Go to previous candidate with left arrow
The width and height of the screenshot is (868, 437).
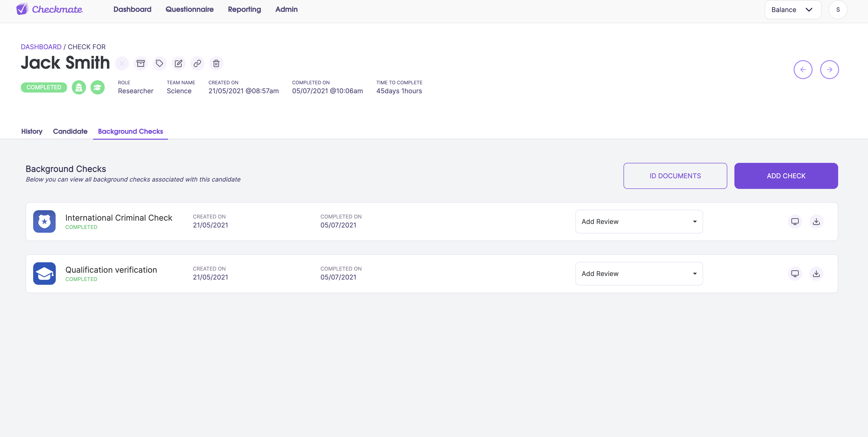point(803,70)
